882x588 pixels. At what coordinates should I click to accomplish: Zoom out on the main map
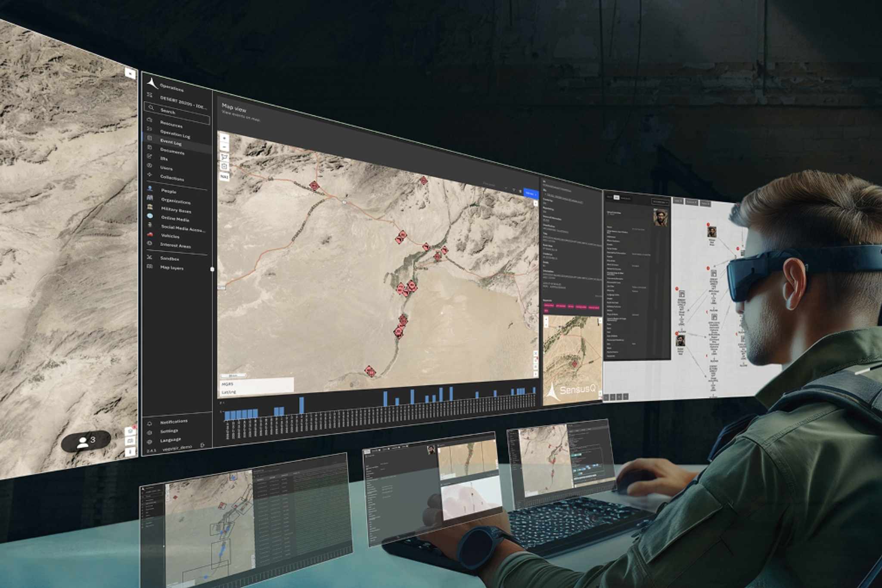(x=224, y=147)
